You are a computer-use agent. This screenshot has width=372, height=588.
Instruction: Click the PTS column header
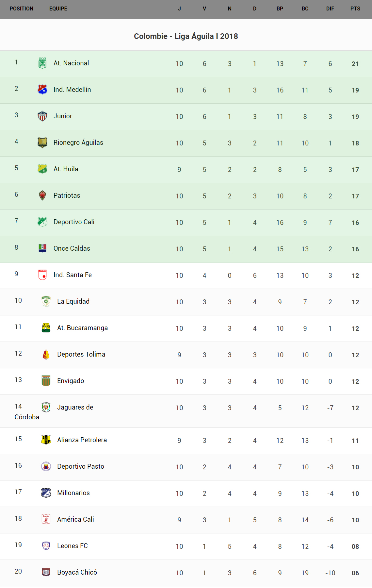pyautogui.click(x=355, y=9)
